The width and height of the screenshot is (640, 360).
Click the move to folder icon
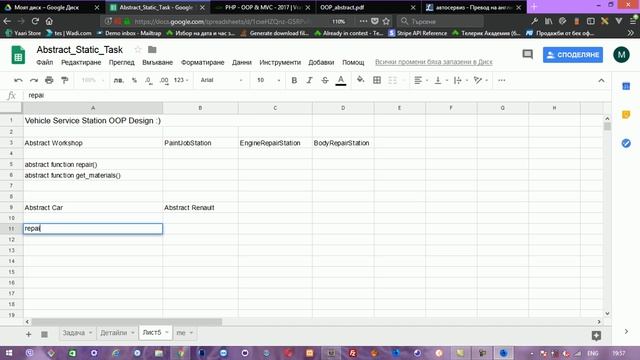(152, 49)
